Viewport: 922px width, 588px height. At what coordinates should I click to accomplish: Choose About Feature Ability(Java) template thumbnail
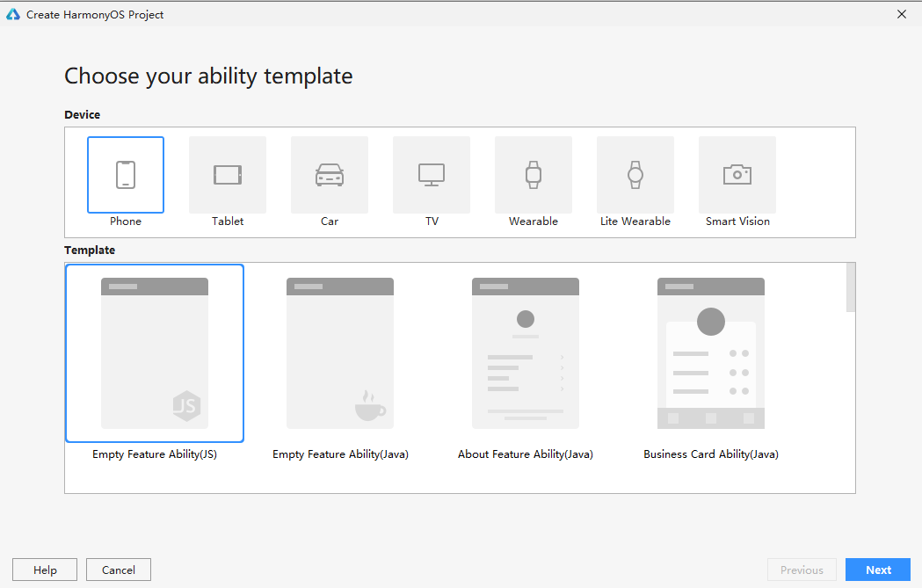526,353
